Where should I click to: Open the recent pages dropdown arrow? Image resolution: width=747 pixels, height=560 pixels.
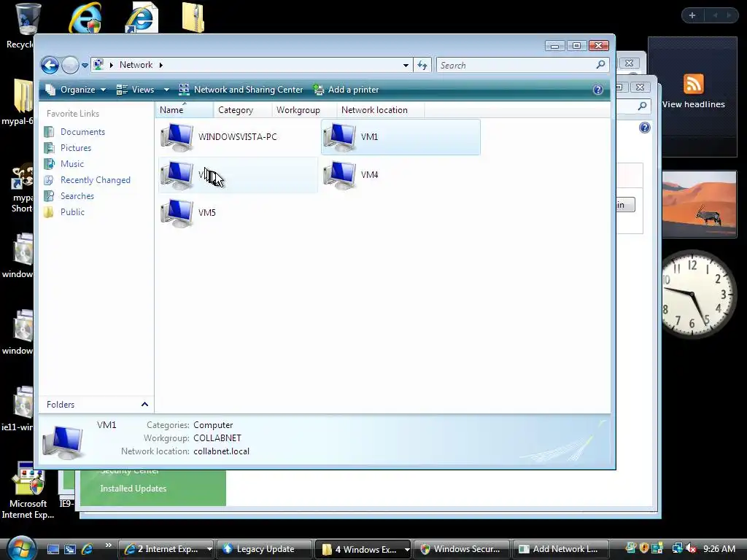85,65
